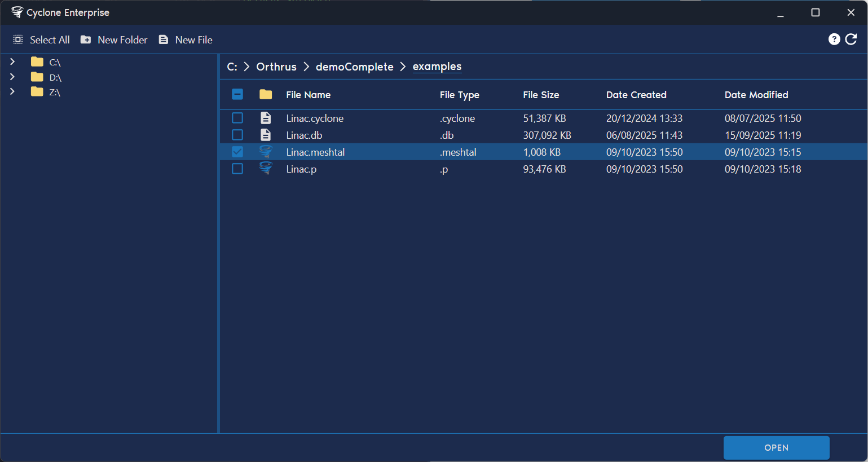Click the New Folder icon

click(x=86, y=39)
